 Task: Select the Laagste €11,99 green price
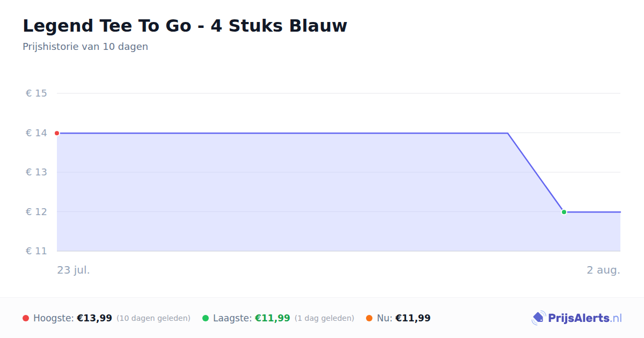click(x=273, y=318)
